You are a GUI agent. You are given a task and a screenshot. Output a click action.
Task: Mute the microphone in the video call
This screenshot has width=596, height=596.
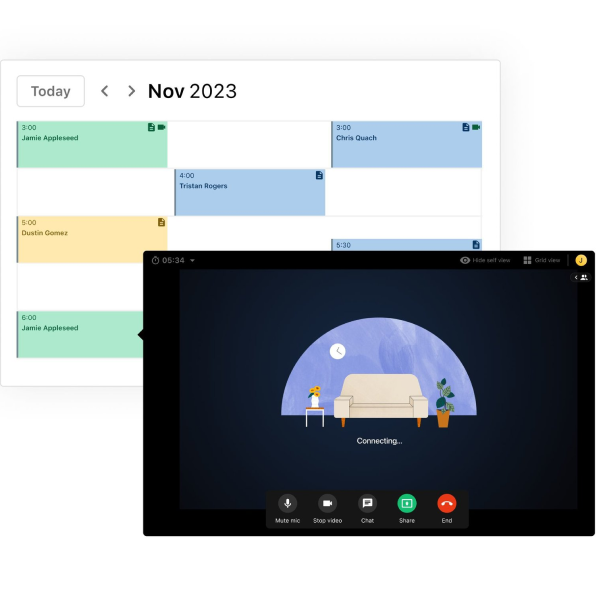click(287, 504)
